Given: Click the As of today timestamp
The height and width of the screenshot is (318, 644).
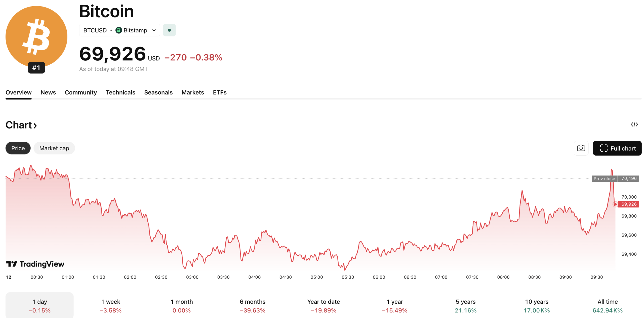Looking at the screenshot, I should click(x=113, y=69).
